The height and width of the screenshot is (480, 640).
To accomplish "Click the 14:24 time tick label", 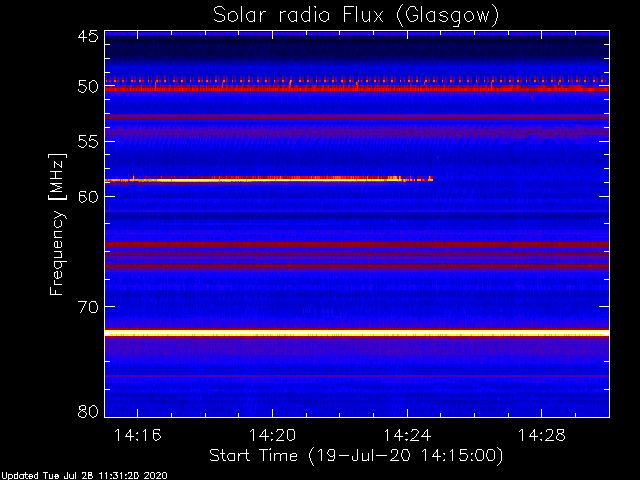I will (x=407, y=435).
